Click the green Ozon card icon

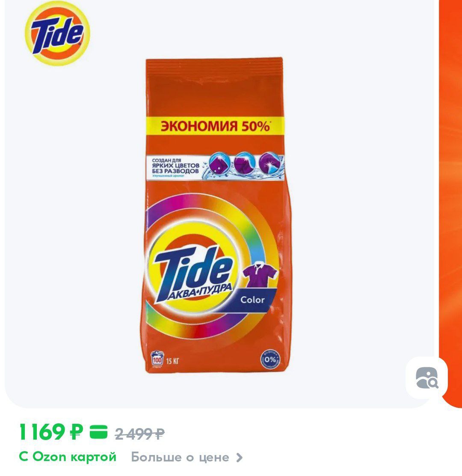click(x=98, y=432)
